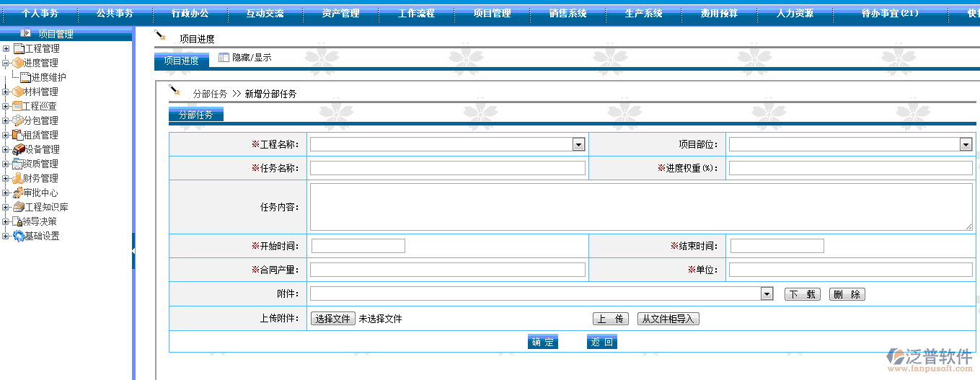
Task: Click into the 任务内容 text area
Action: (x=641, y=206)
